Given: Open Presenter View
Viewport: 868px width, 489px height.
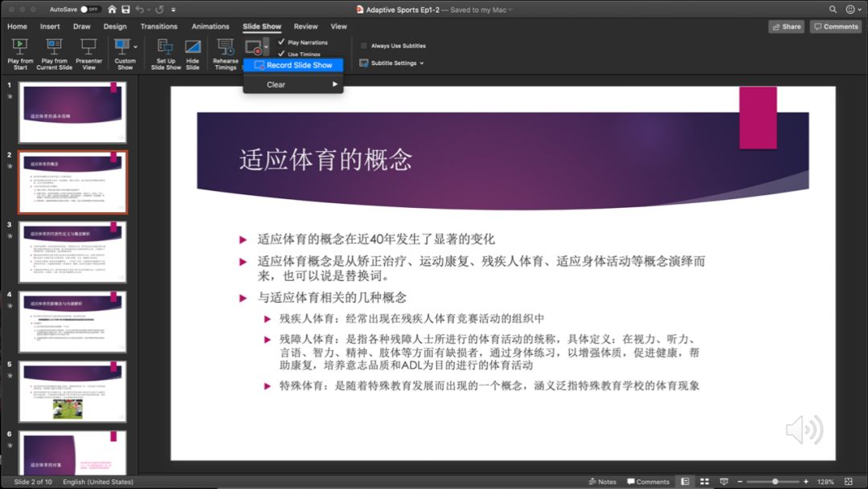Looking at the screenshot, I should (x=88, y=50).
